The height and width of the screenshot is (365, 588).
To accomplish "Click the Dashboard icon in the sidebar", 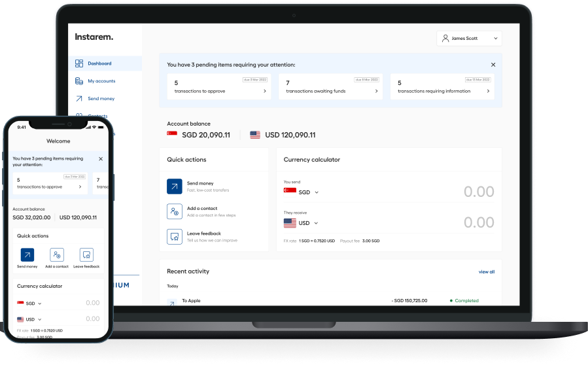I will pyautogui.click(x=79, y=63).
